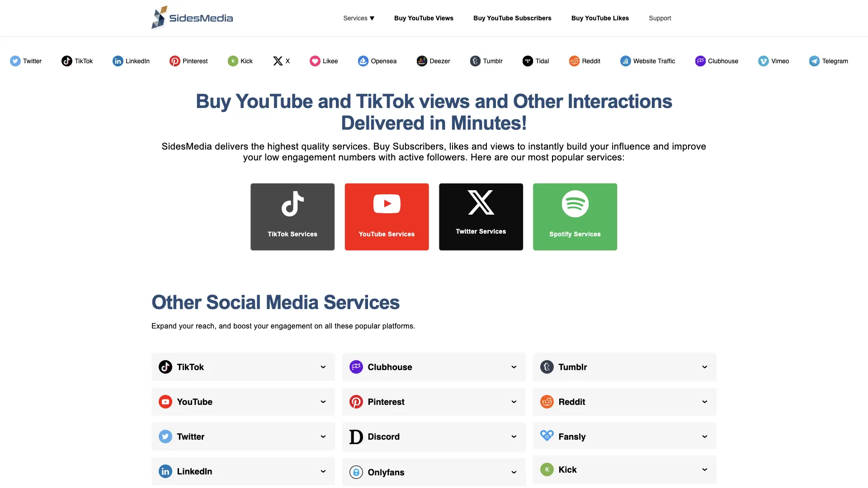Viewport: 868px width, 488px height.
Task: Click the Likee heart icon
Action: click(315, 61)
